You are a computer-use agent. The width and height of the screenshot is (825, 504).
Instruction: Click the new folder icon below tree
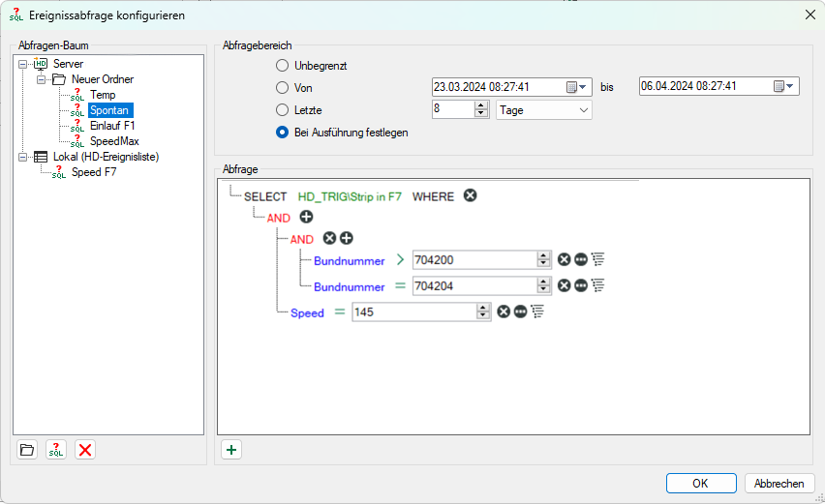pyautogui.click(x=27, y=450)
